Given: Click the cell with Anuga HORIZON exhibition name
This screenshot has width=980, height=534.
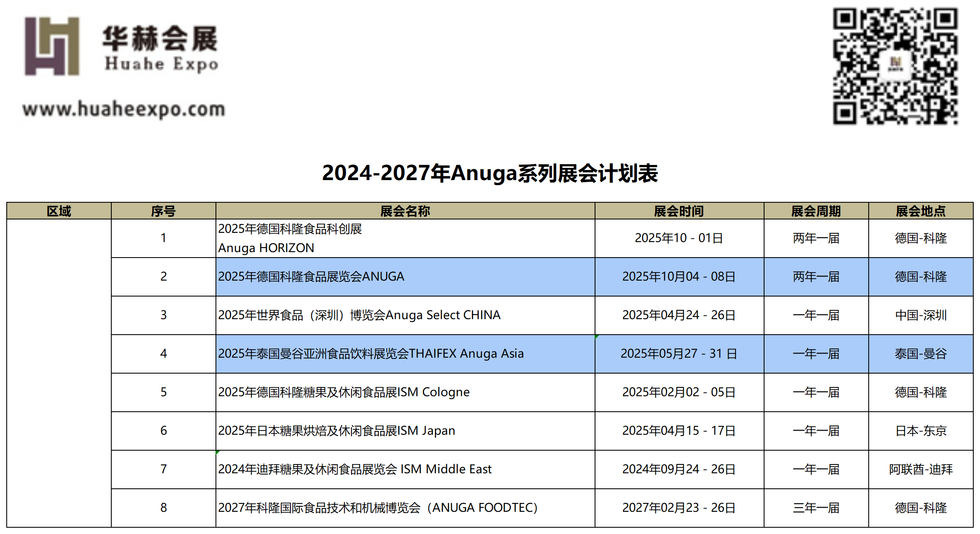Looking at the screenshot, I should (x=405, y=238).
